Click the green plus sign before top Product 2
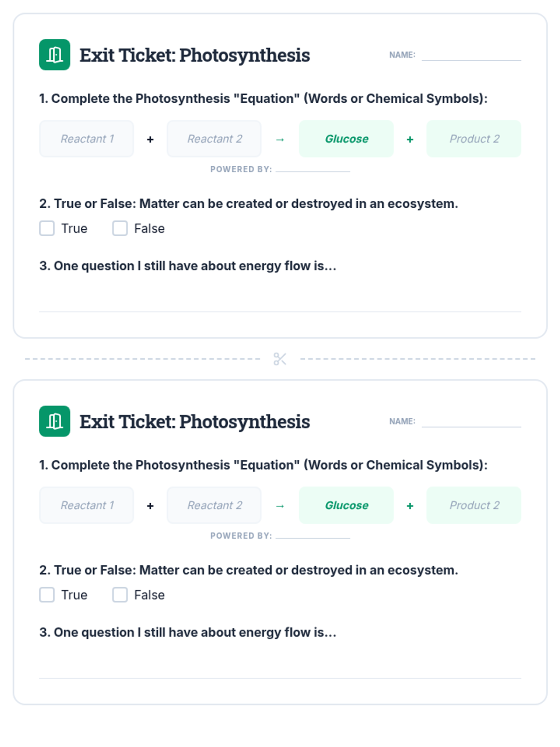The width and height of the screenshot is (560, 747). click(410, 139)
